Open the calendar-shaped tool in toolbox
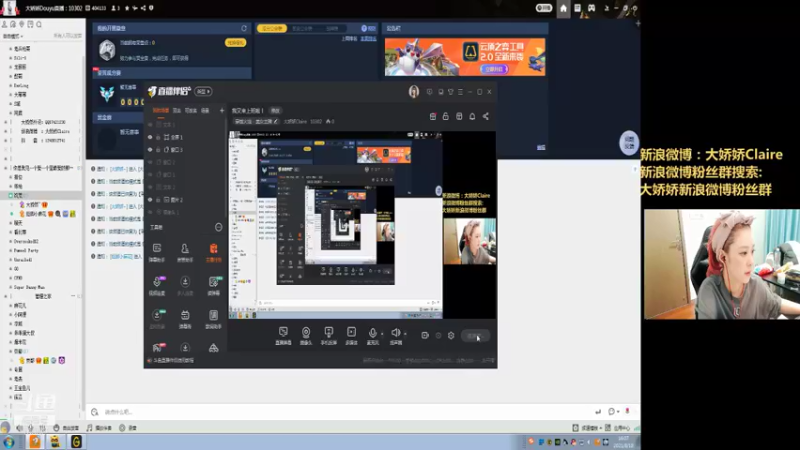Screen dimensions: 800x450 point(185,318)
